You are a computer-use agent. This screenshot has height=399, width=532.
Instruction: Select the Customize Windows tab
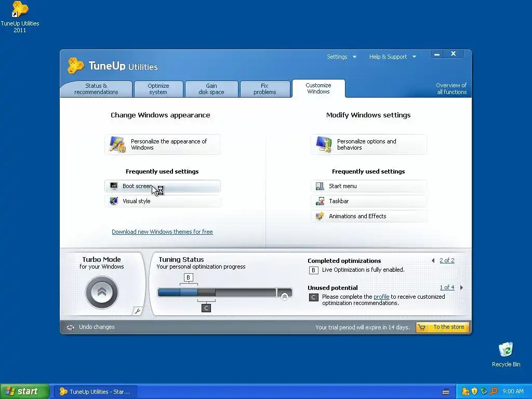coord(318,88)
